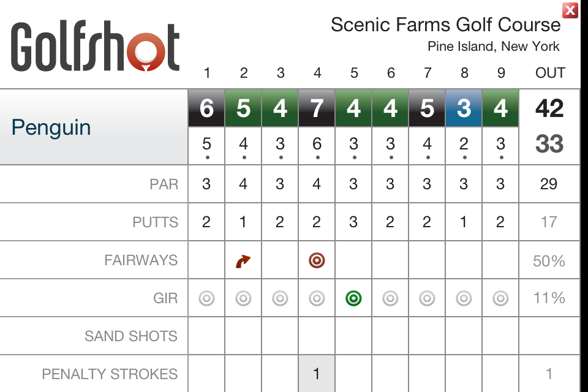
Task: Select the hole 5 putts value
Action: point(353,222)
